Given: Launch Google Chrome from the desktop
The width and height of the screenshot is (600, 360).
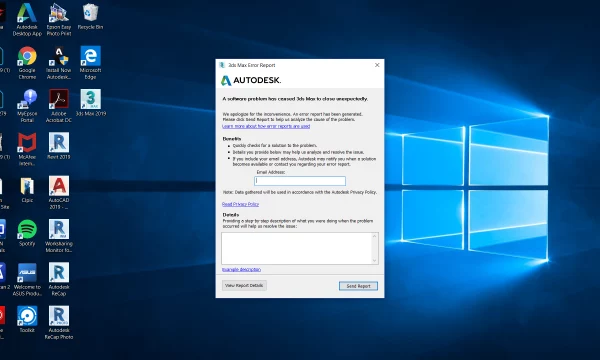Looking at the screenshot, I should 27,63.
